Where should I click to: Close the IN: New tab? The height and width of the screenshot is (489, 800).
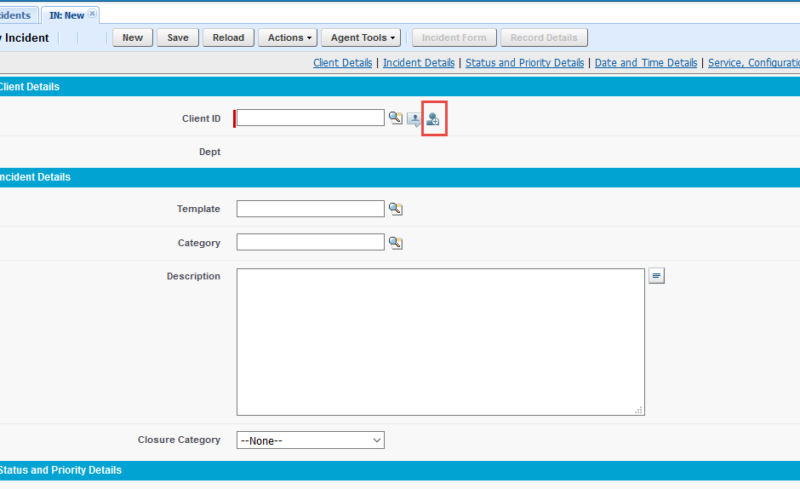click(93, 14)
